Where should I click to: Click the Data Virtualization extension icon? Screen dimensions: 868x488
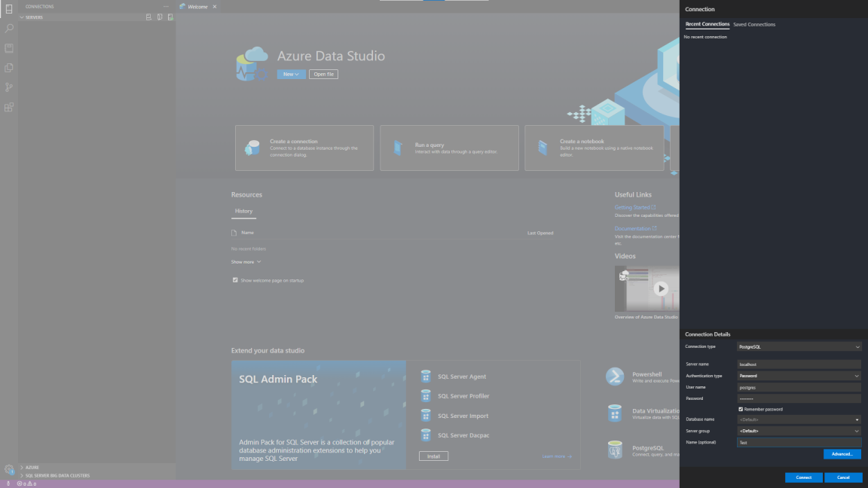(x=615, y=413)
